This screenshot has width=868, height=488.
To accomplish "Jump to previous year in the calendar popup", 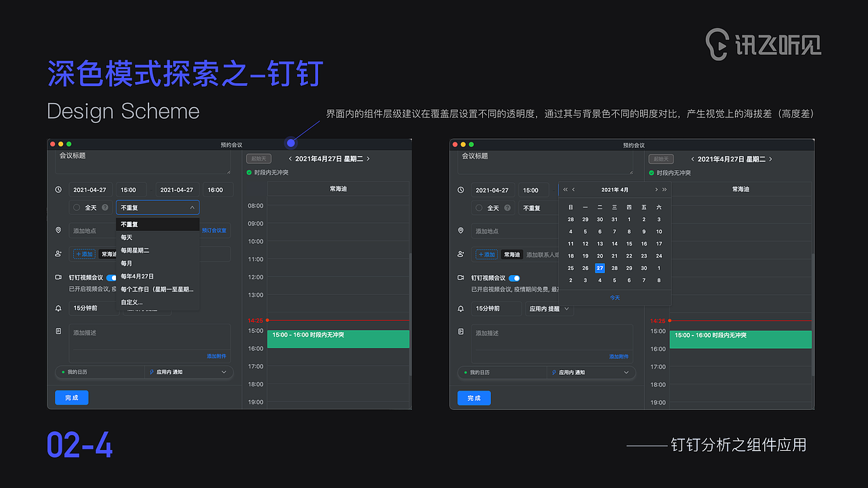I will coord(566,190).
